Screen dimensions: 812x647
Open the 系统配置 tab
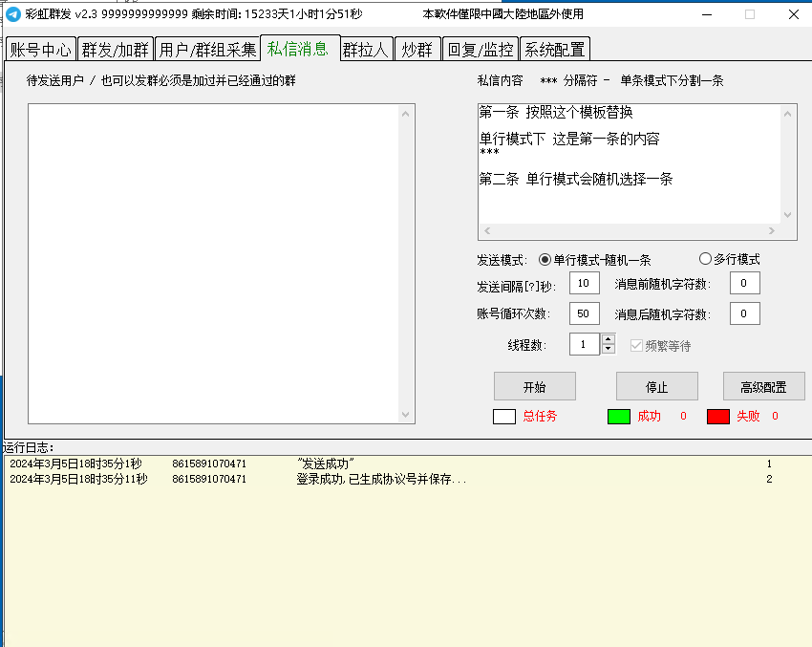click(x=555, y=50)
